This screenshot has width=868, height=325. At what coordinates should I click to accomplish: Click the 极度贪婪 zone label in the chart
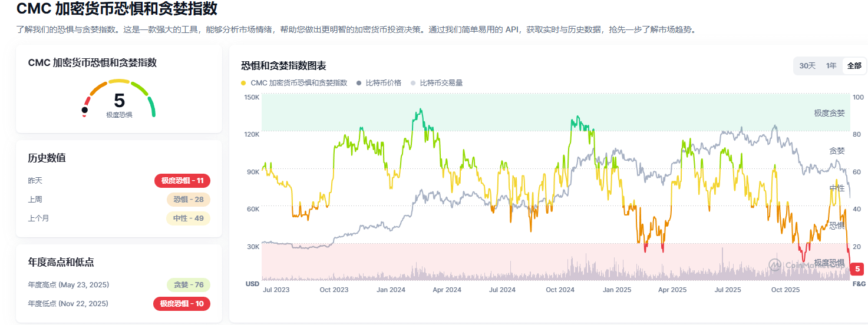[829, 113]
